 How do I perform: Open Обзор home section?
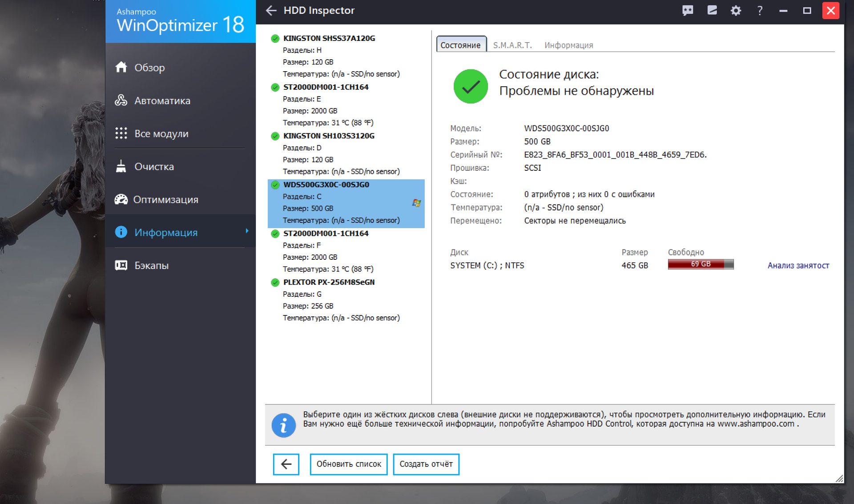click(149, 68)
